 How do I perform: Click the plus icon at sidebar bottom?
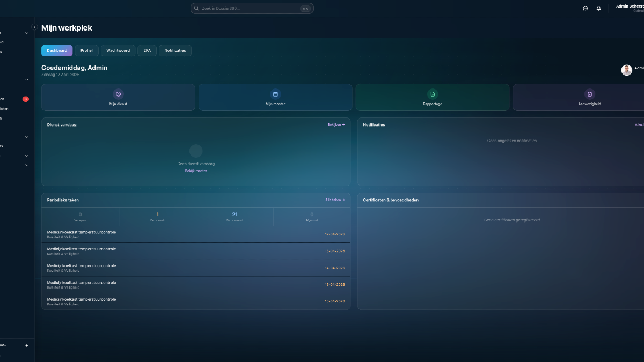point(27,345)
